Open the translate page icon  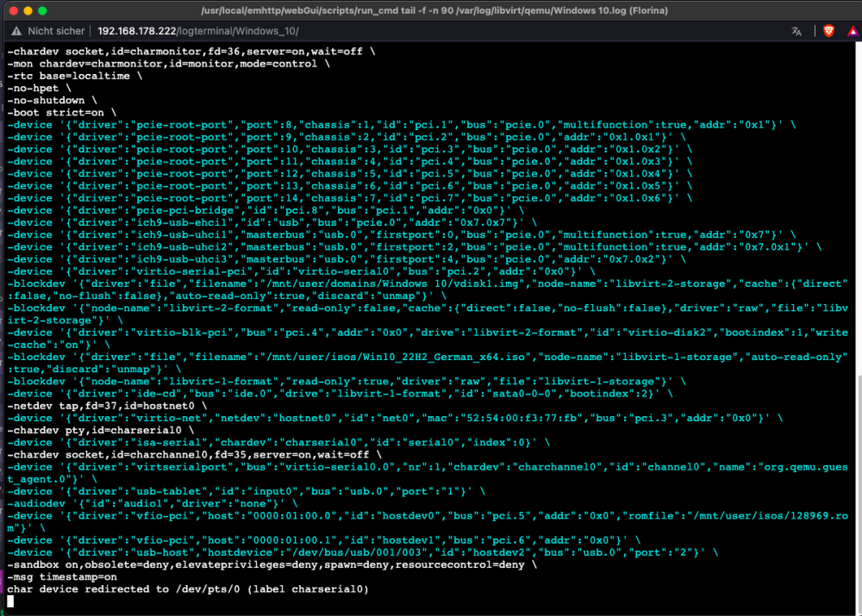796,31
